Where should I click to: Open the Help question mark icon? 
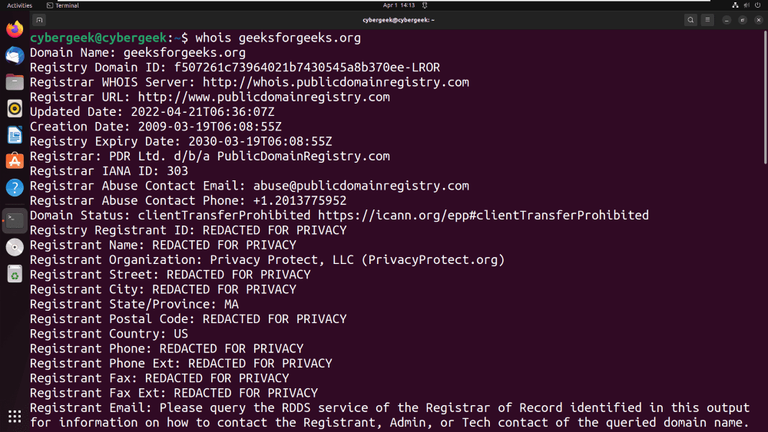tap(14, 187)
